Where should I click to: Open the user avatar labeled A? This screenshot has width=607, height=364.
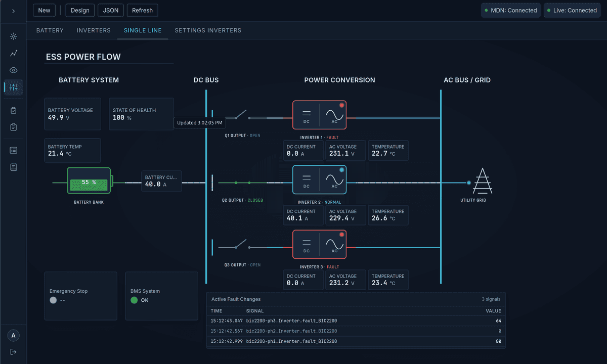tap(14, 336)
